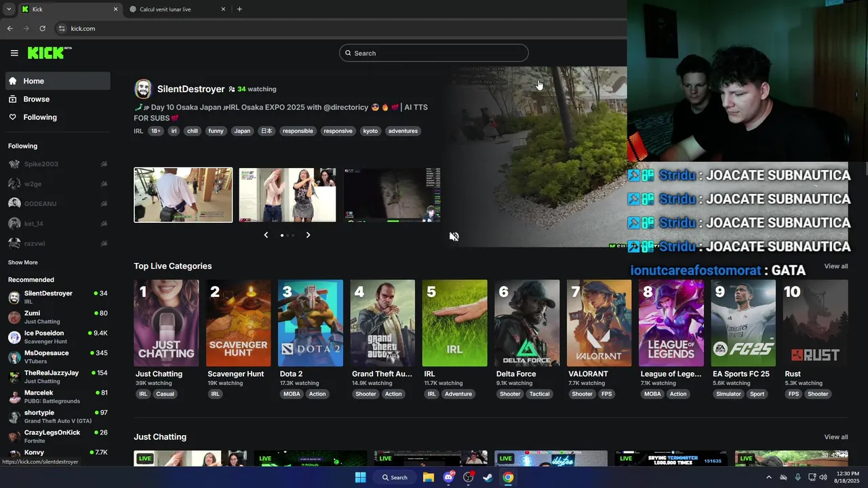Expand Following list with Show More

tap(23, 262)
